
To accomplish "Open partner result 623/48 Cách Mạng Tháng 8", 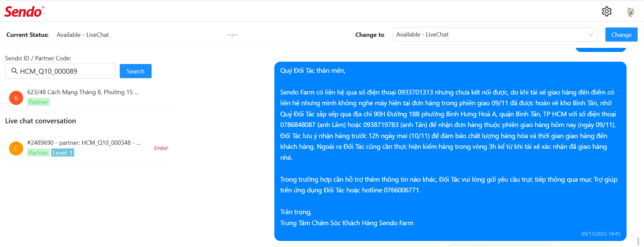I will [x=88, y=97].
